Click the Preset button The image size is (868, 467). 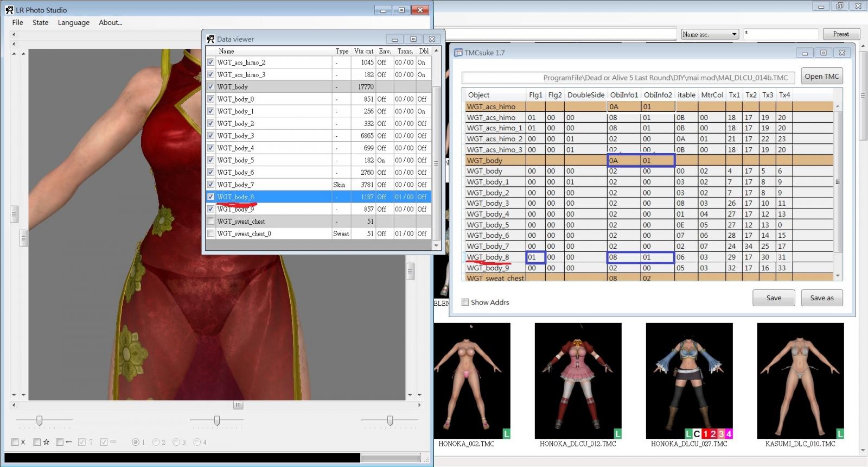click(x=841, y=34)
